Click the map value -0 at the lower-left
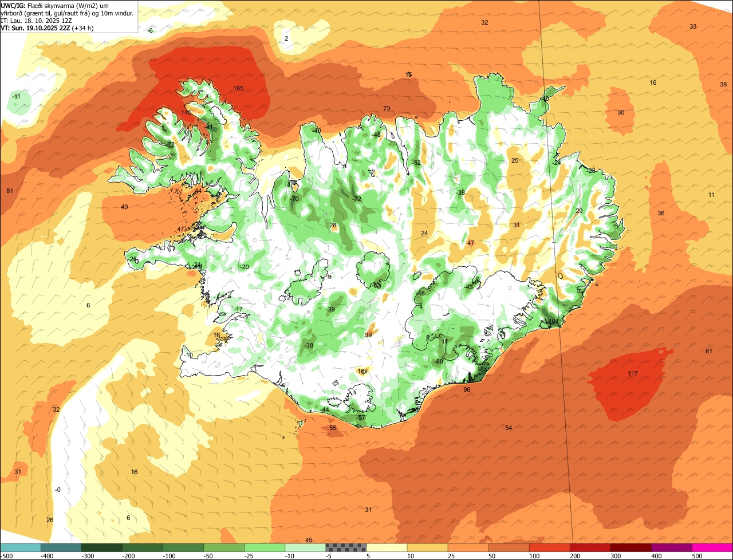Image resolution: width=733 pixels, height=560 pixels. (x=57, y=490)
